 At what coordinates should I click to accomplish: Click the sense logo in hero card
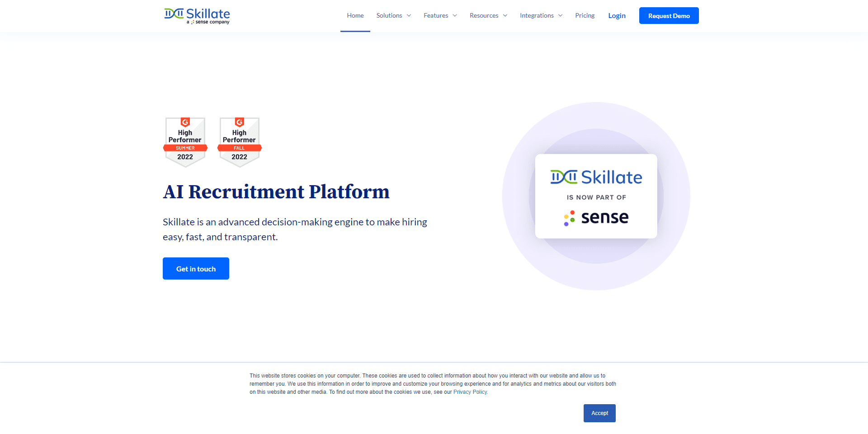pyautogui.click(x=596, y=218)
